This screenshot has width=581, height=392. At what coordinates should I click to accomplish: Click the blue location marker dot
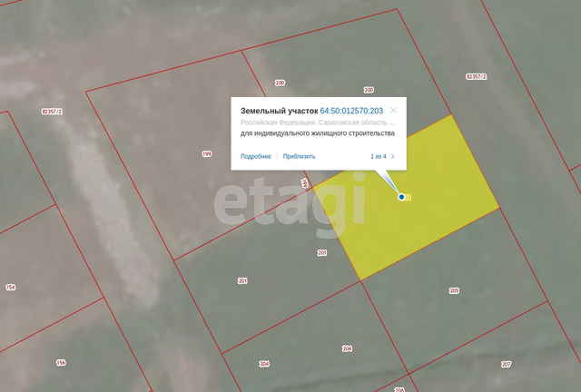pos(401,196)
